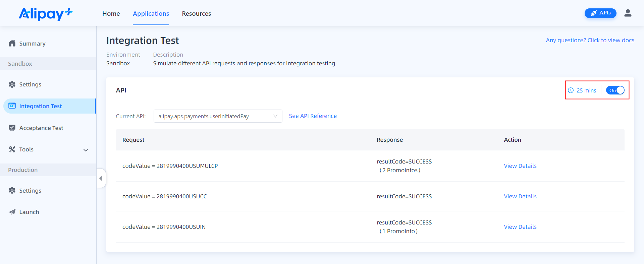Click the Integration Test API icon

12,106
